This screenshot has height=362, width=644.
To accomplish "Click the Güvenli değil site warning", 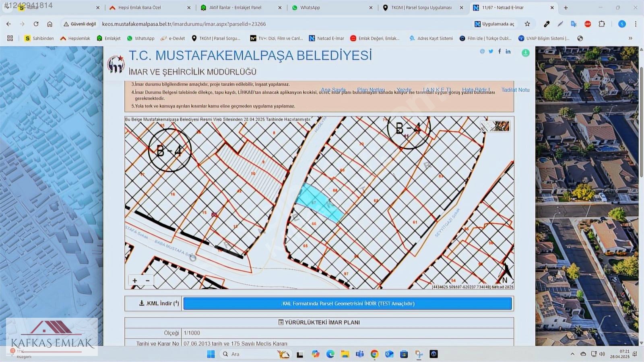I will (x=80, y=24).
